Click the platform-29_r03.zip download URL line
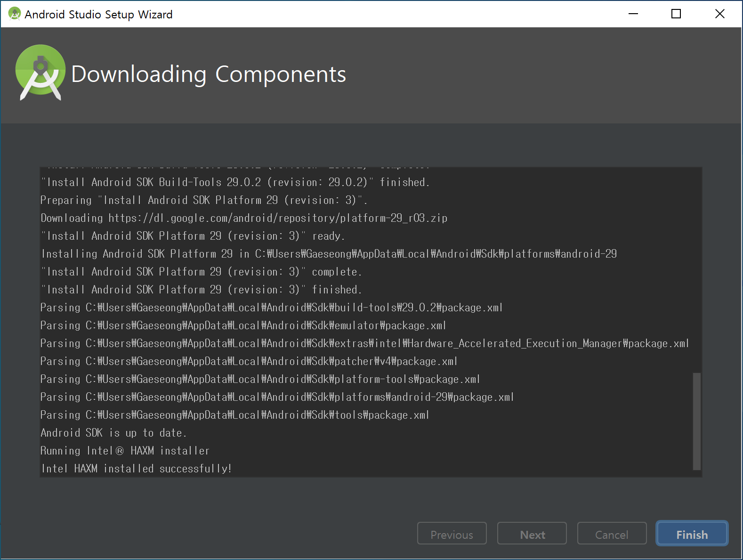Viewport: 743px width, 560px height. pyautogui.click(x=244, y=218)
